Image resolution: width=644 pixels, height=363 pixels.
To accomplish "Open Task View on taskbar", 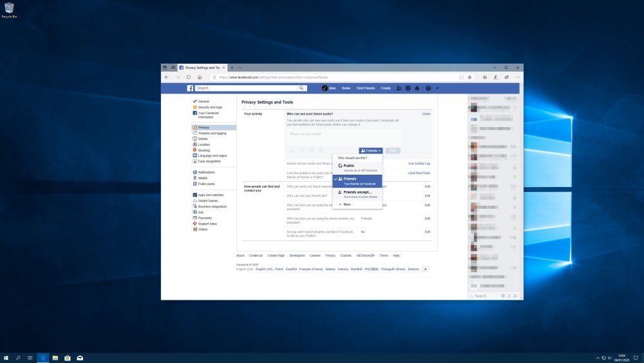I will (30, 358).
